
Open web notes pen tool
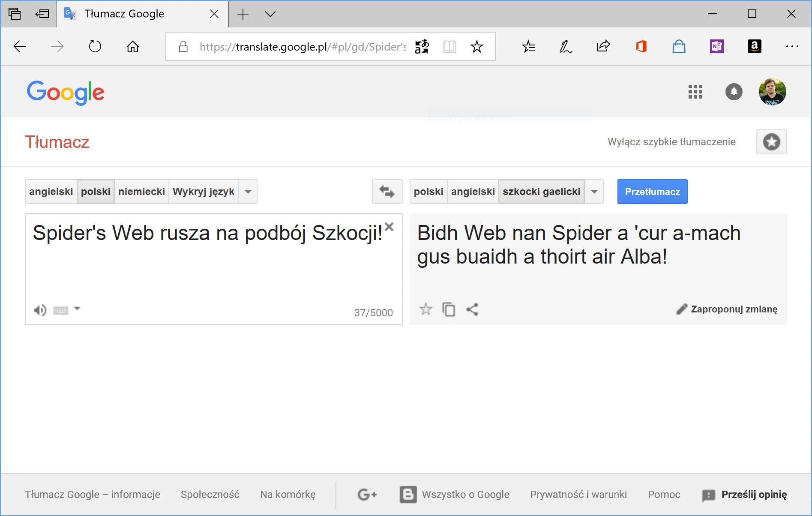(566, 46)
